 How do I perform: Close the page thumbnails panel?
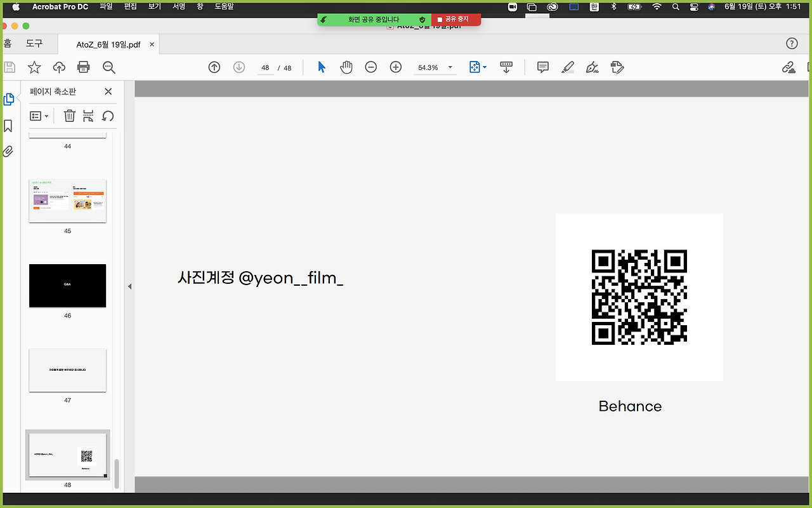pos(108,91)
